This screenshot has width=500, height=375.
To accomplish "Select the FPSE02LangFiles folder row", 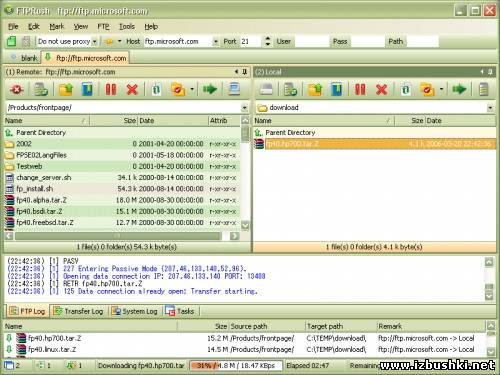I will (x=122, y=155).
